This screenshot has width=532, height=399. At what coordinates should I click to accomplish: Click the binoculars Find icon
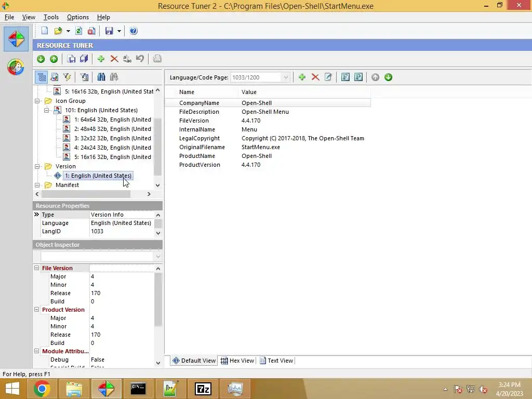101,77
